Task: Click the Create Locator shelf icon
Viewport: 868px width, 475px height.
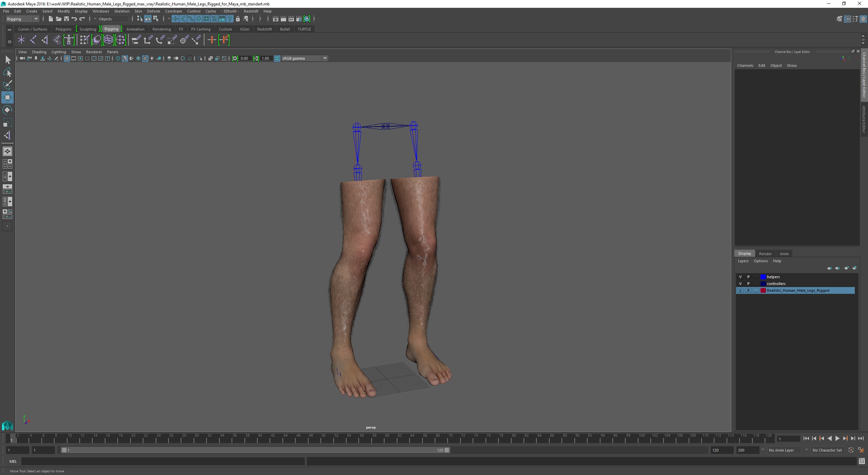Action: 21,40
